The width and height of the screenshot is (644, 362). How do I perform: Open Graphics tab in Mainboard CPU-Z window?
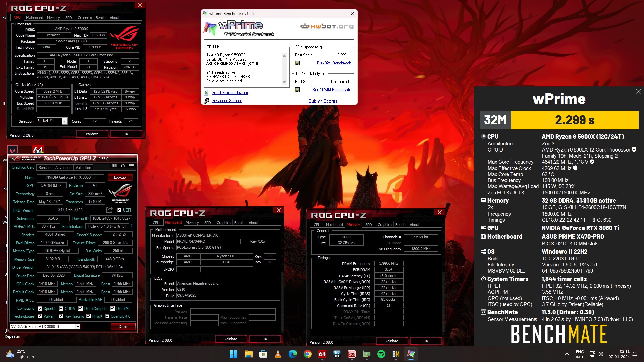224,223
